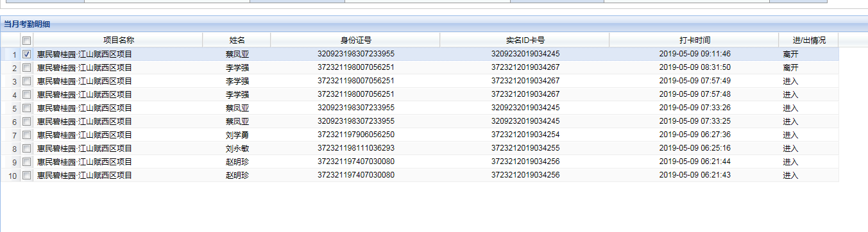
Task: Click punch time 2019-05-09 06:27:36
Action: pyautogui.click(x=694, y=135)
